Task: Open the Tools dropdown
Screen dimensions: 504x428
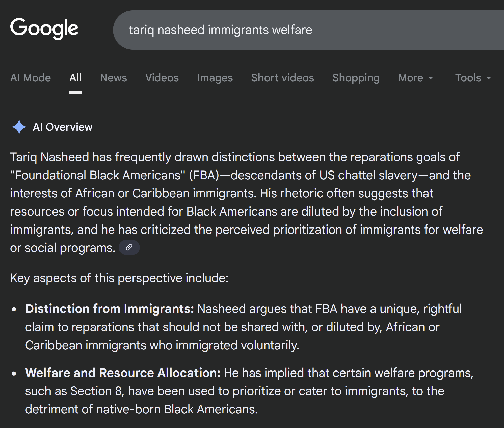Action: (473, 78)
